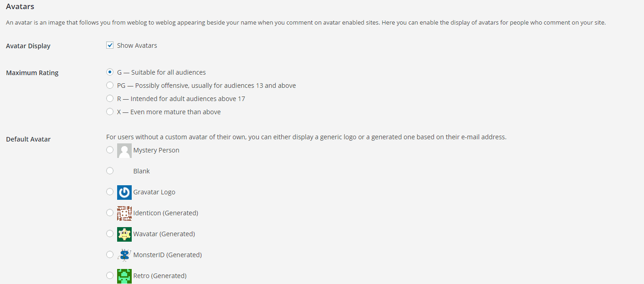Pick the X maximum rating radio
644x284 pixels.
tap(110, 112)
